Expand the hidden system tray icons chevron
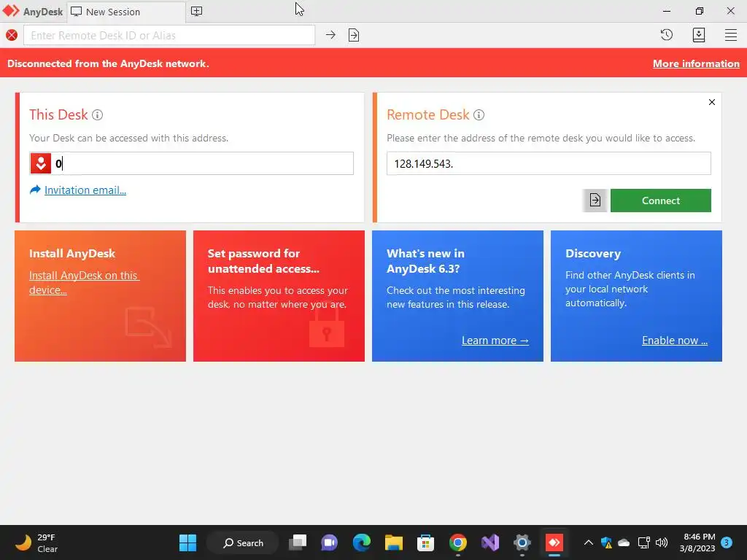 pyautogui.click(x=589, y=542)
